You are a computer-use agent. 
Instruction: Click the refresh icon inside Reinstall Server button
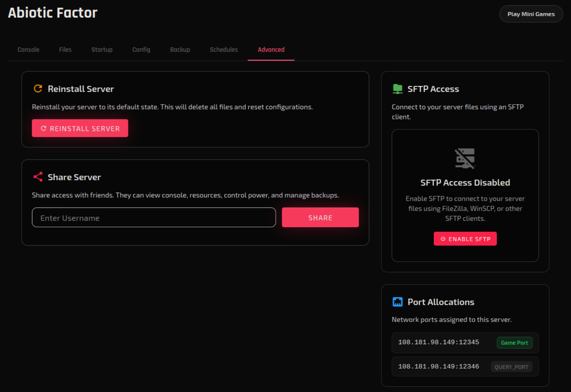(43, 128)
